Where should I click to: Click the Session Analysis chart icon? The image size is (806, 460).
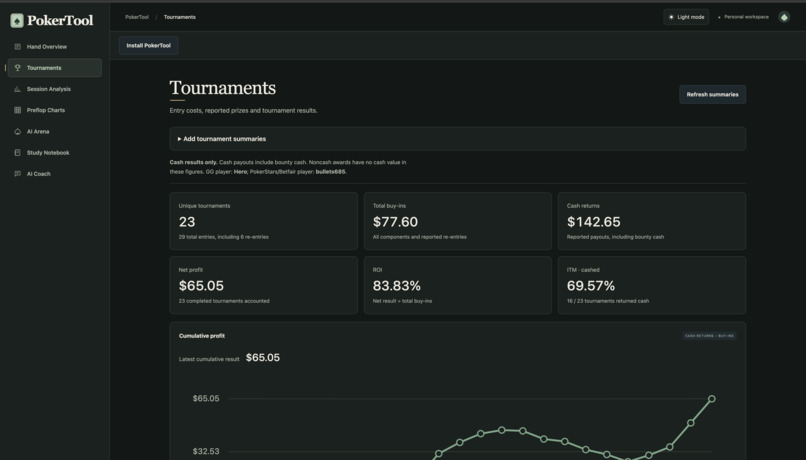click(x=17, y=89)
